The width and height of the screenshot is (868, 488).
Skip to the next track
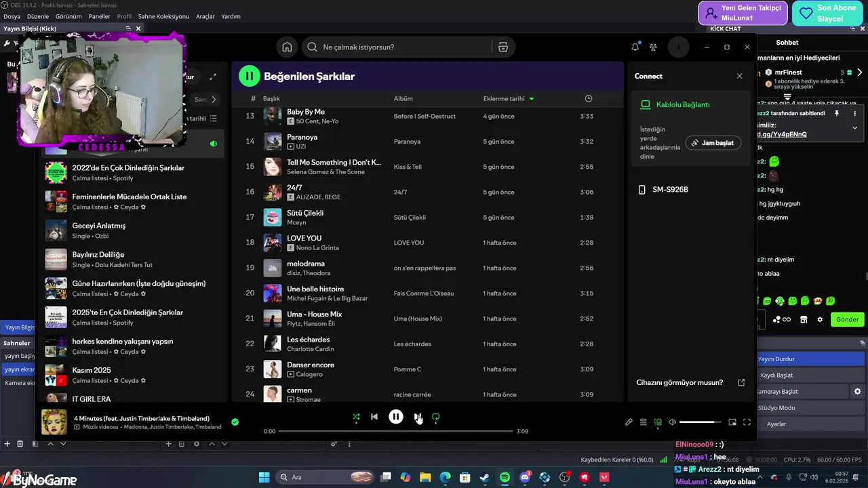(x=417, y=417)
